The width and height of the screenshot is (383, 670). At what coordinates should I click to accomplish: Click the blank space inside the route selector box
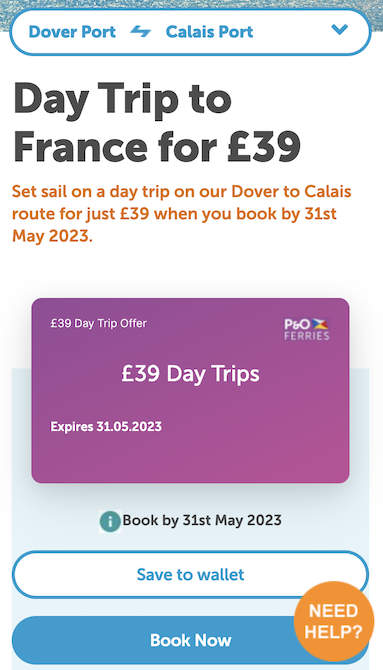(293, 32)
